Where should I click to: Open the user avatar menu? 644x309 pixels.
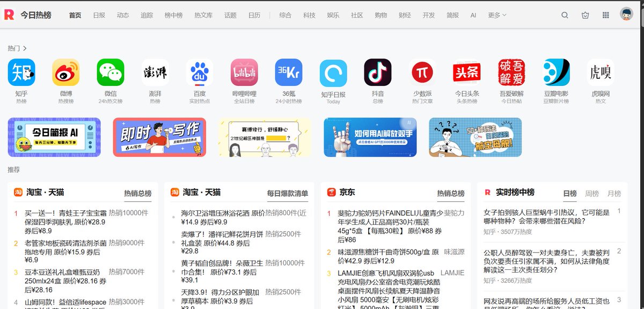click(x=626, y=14)
